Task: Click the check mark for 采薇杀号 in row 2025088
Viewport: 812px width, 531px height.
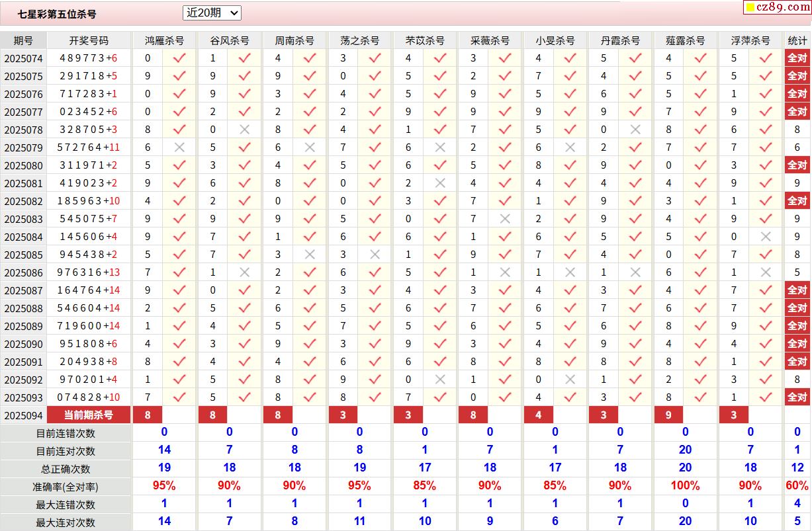Action: pos(505,308)
